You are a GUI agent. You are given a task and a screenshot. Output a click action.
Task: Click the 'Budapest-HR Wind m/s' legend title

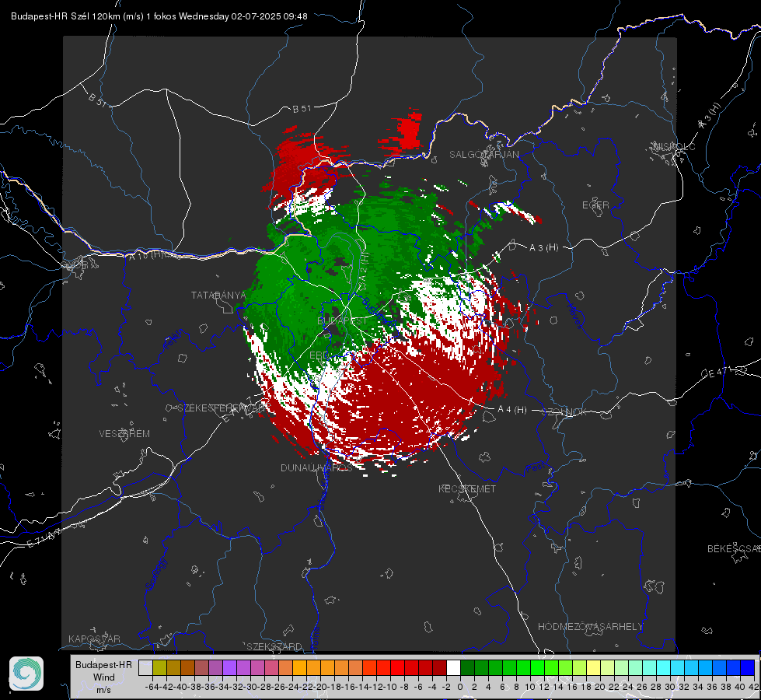click(x=103, y=677)
